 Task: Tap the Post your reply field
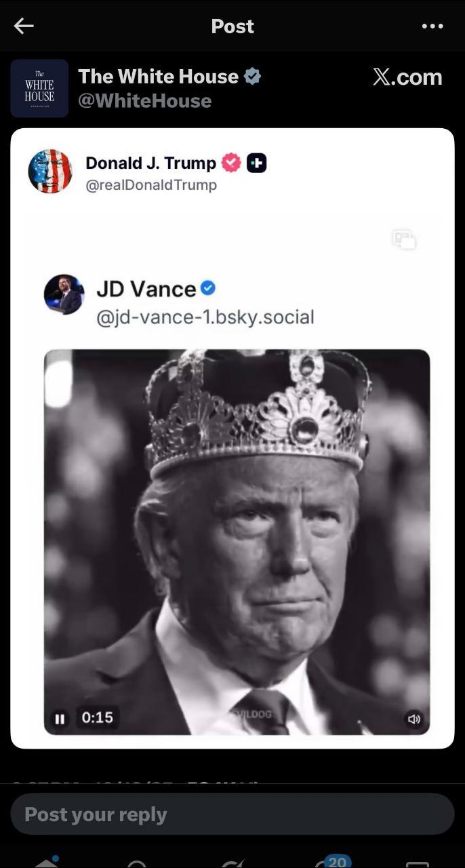click(232, 814)
